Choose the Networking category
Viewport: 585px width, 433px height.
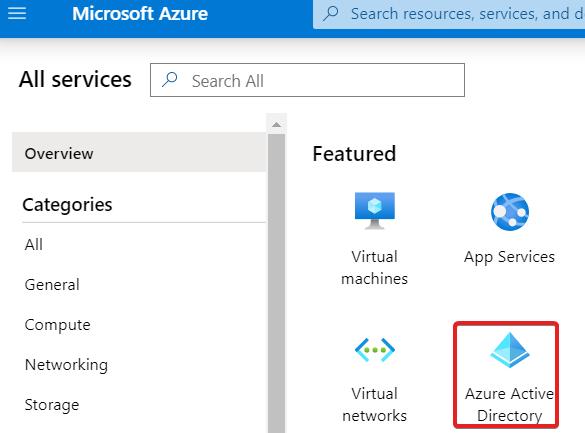(66, 365)
